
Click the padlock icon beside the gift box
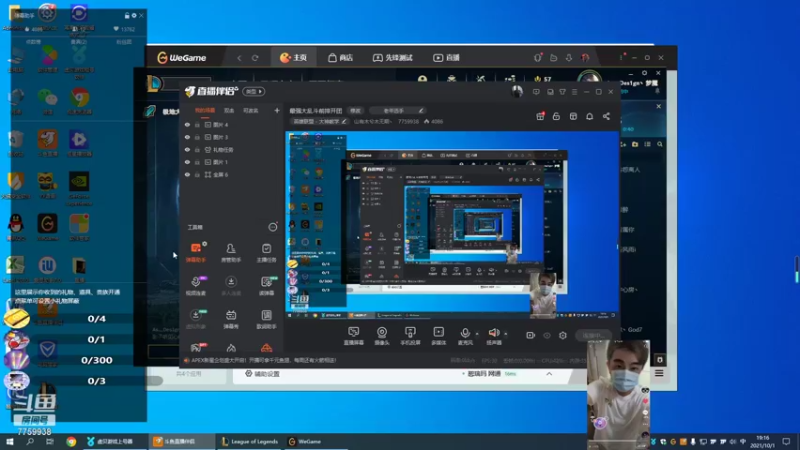[x=556, y=116]
